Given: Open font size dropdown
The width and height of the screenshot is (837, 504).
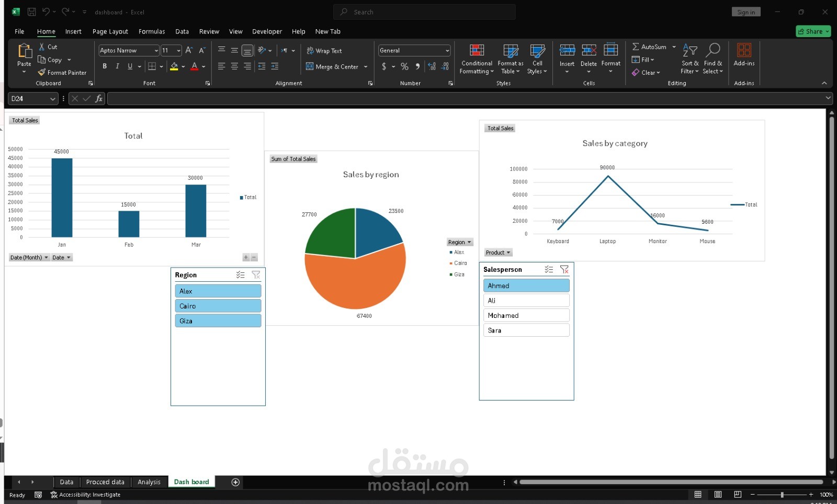Looking at the screenshot, I should pos(179,51).
